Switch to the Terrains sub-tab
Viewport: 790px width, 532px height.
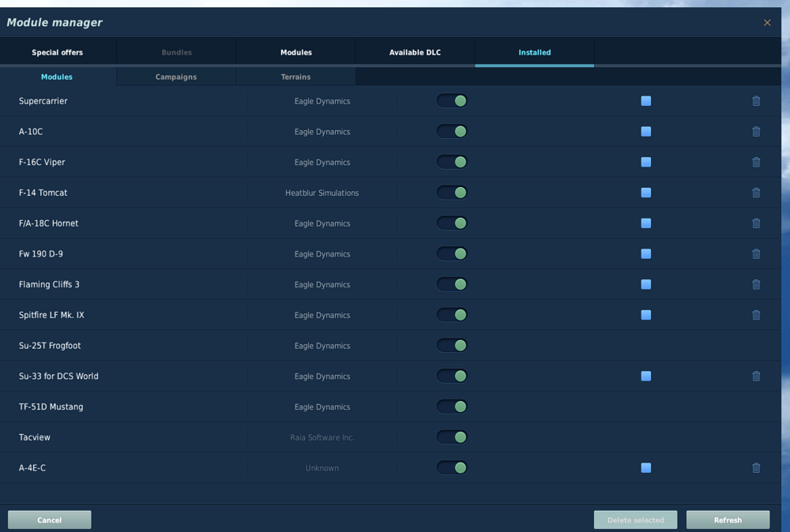point(295,77)
